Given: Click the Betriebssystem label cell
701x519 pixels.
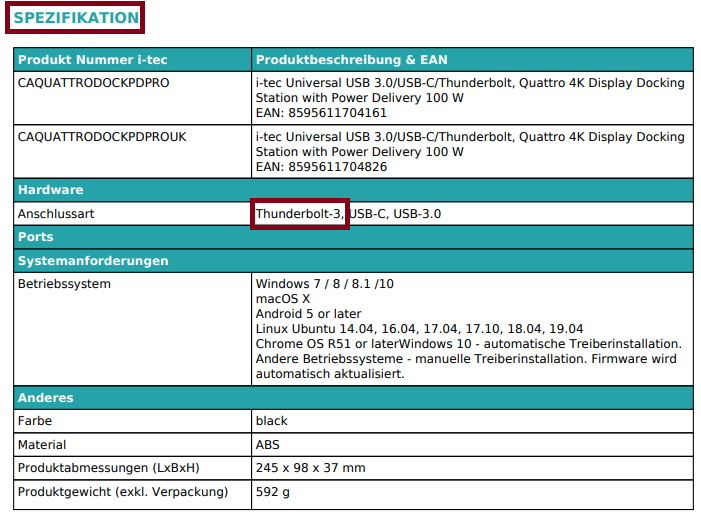Looking at the screenshot, I should 132,329.
